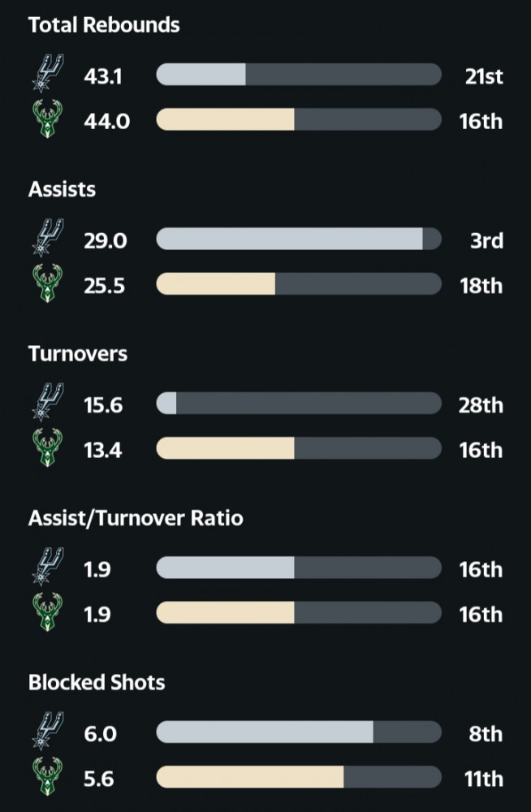Click the Spurs 15.6 turnovers bar
This screenshot has width=531, height=812.
coord(298,404)
